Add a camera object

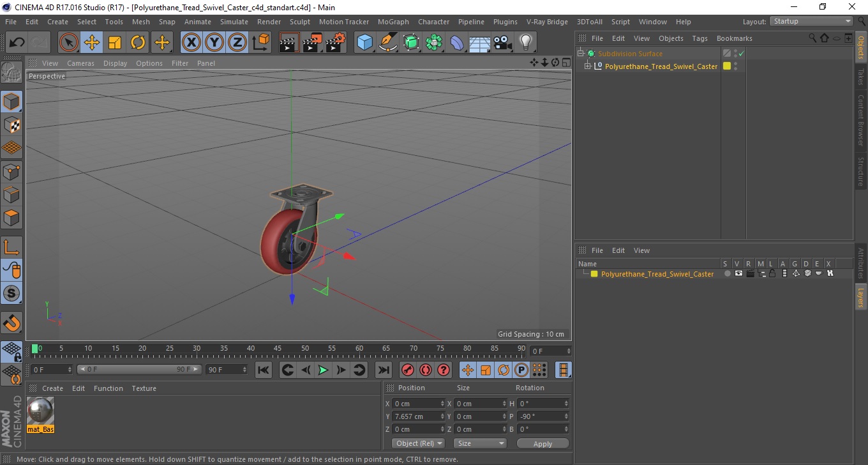[x=503, y=43]
